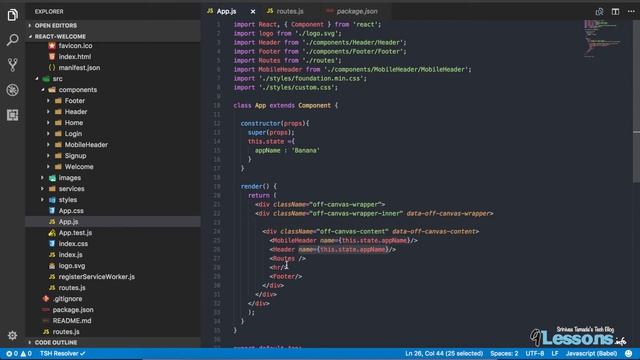Image resolution: width=640 pixels, height=360 pixels.
Task: Expand the Login folder
Action: coord(73,134)
